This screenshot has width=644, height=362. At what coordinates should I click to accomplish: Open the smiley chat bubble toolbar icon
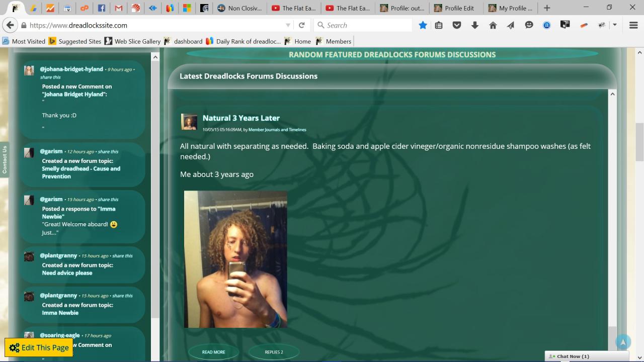click(x=529, y=25)
